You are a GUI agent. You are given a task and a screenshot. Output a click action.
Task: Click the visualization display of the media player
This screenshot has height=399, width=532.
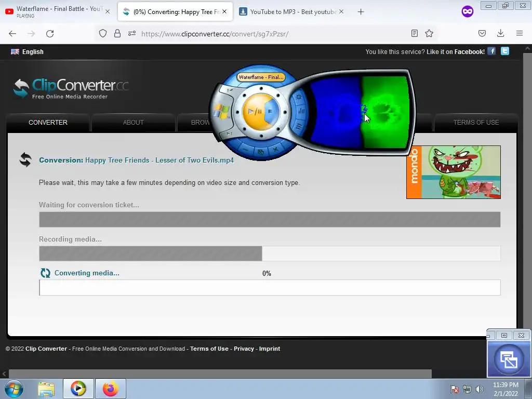[360, 112]
